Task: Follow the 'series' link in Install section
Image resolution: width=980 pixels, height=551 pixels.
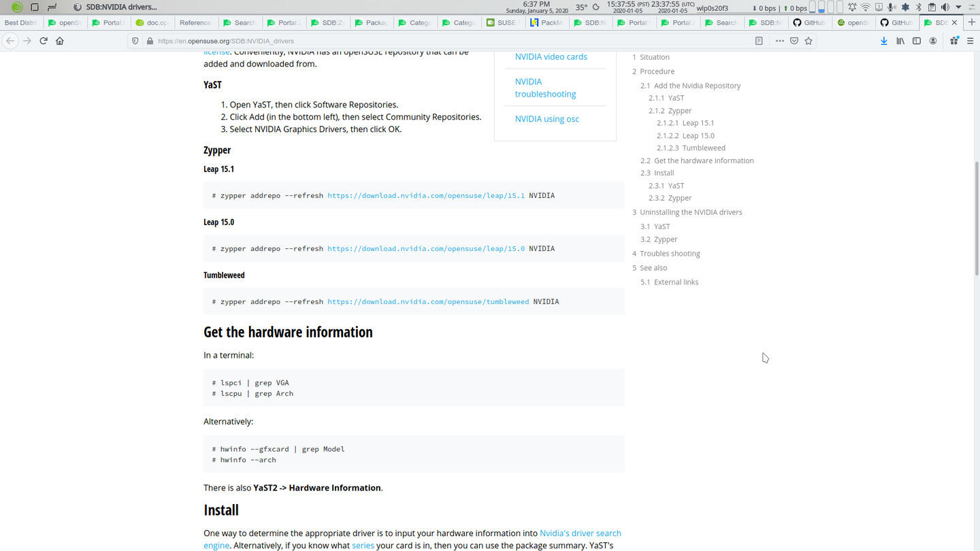Action: [x=363, y=546]
